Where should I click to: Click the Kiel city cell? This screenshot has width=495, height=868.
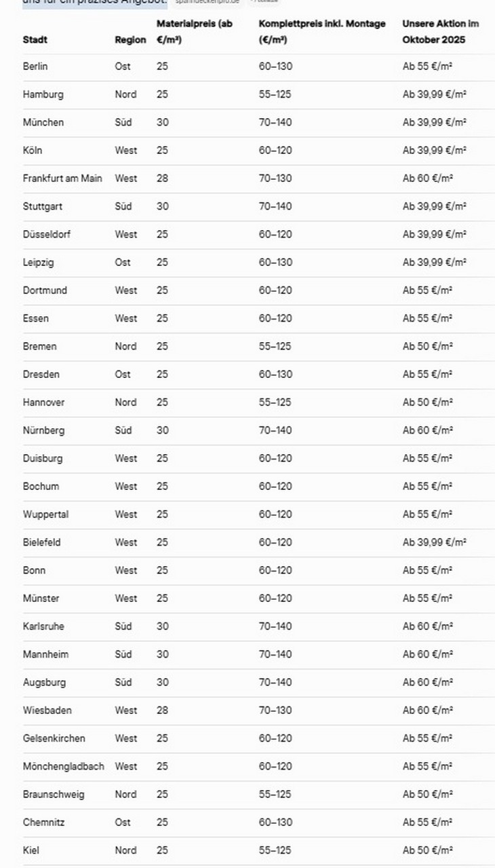(x=31, y=850)
